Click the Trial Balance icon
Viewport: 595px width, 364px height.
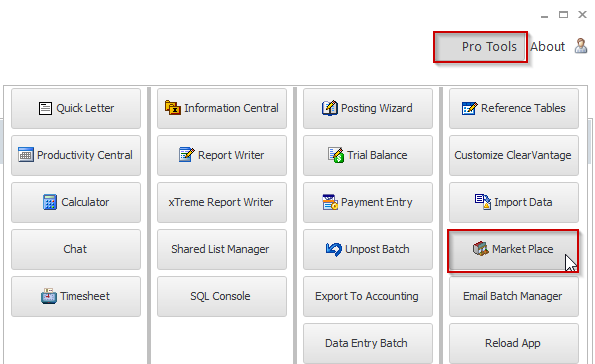pyautogui.click(x=336, y=155)
